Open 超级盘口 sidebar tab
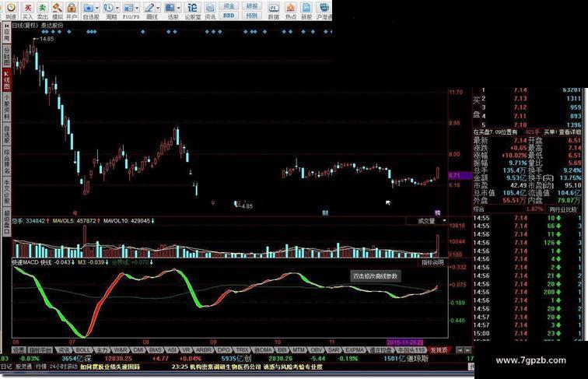The image size is (588, 379). point(7,222)
